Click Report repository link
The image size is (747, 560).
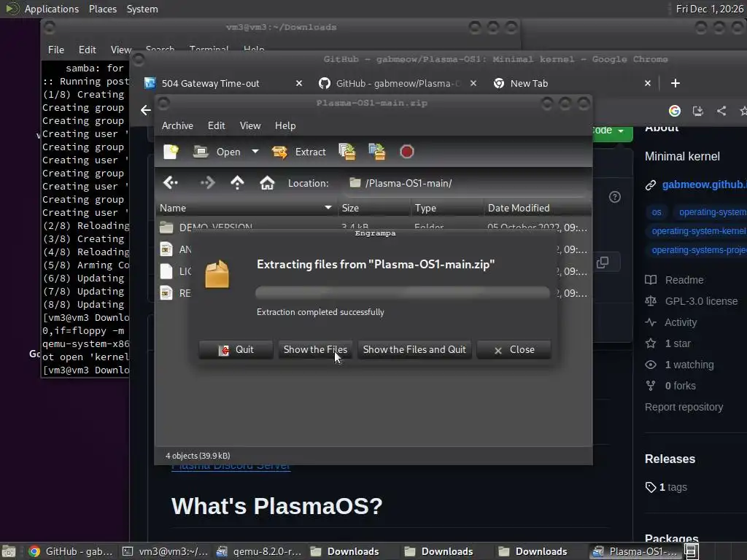[684, 407]
